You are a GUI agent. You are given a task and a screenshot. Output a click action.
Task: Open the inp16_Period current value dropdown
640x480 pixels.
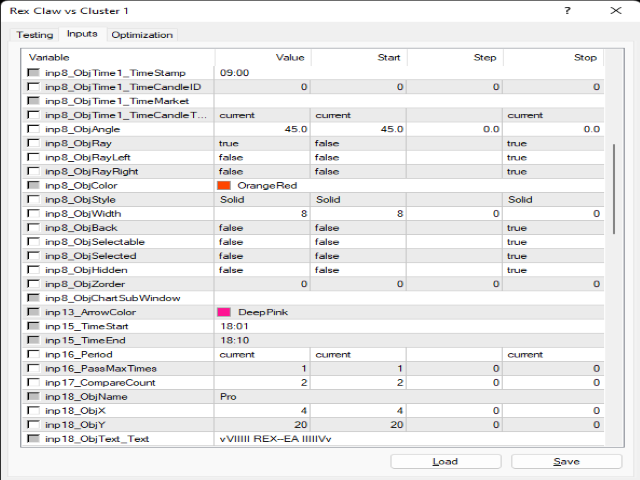(262, 354)
